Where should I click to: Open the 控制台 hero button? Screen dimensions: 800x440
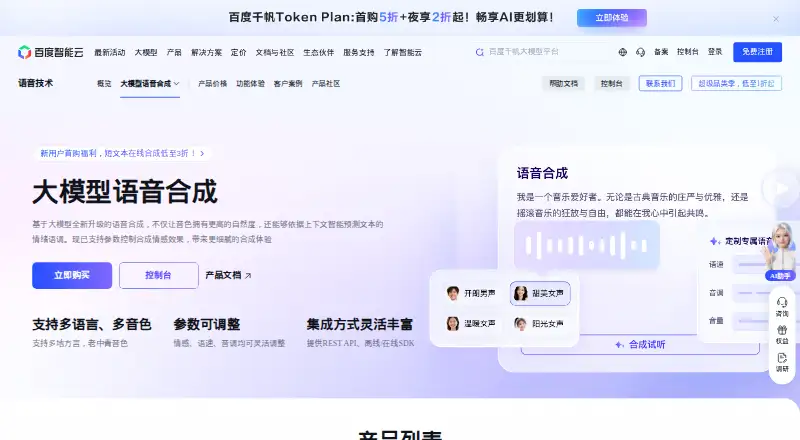tap(159, 275)
